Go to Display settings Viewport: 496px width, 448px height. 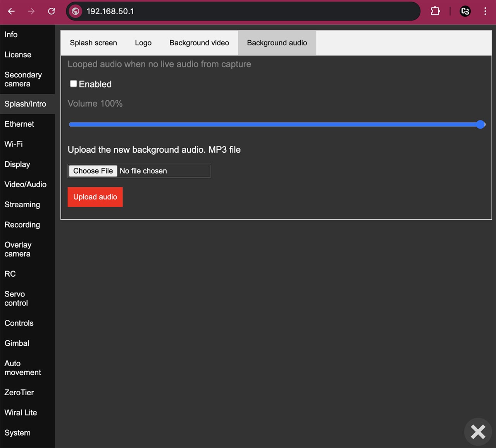[27, 164]
